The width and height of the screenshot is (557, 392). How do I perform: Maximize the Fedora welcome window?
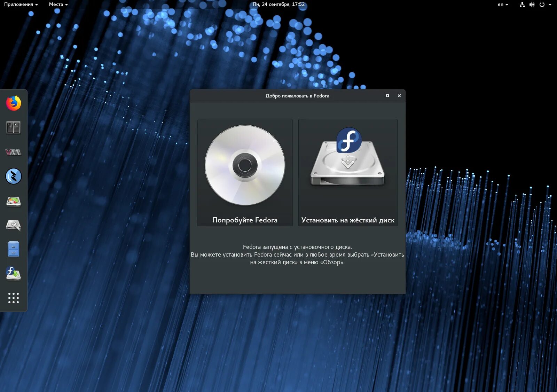[x=387, y=96]
